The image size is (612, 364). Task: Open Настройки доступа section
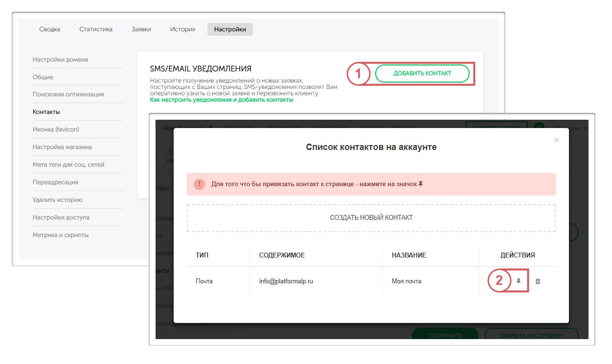click(x=61, y=217)
